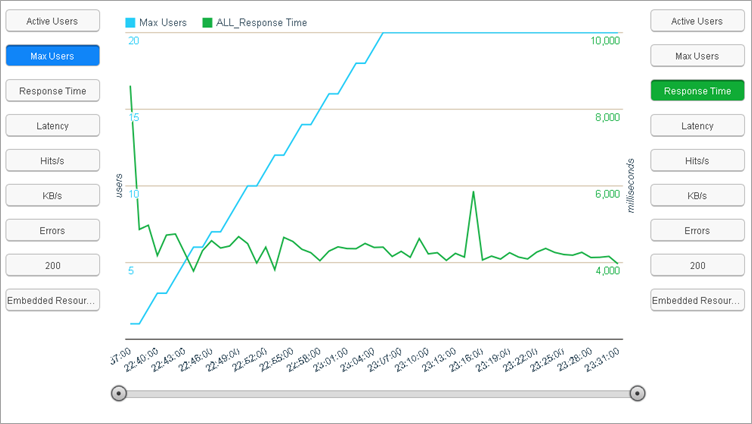Enable Active Users in right panel
Viewport: 752px width, 424px height.
point(697,21)
